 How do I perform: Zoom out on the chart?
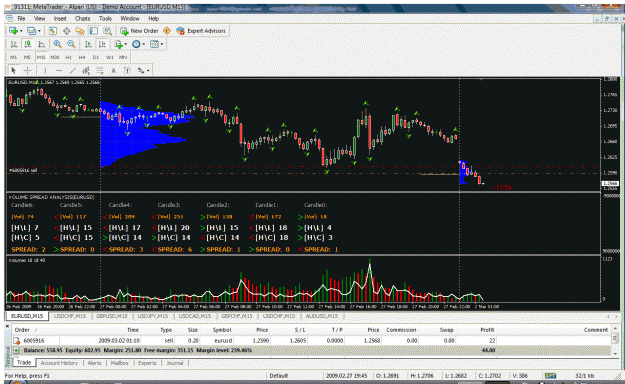click(x=71, y=44)
